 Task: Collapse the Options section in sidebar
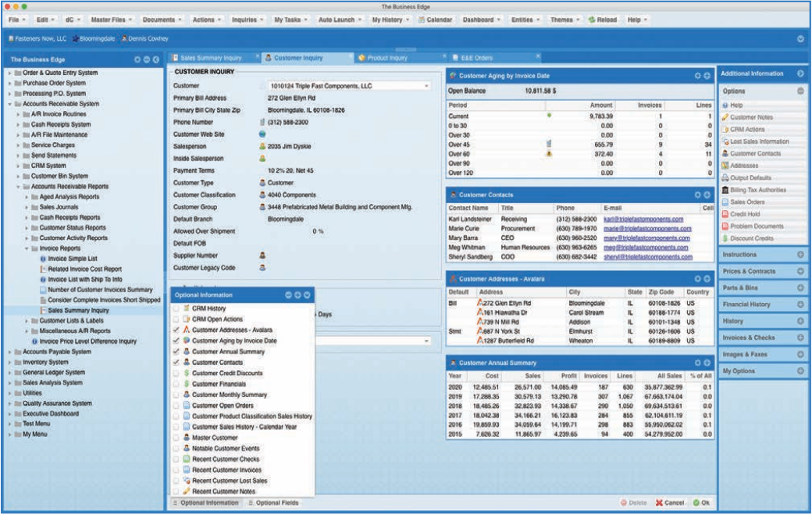pos(800,91)
